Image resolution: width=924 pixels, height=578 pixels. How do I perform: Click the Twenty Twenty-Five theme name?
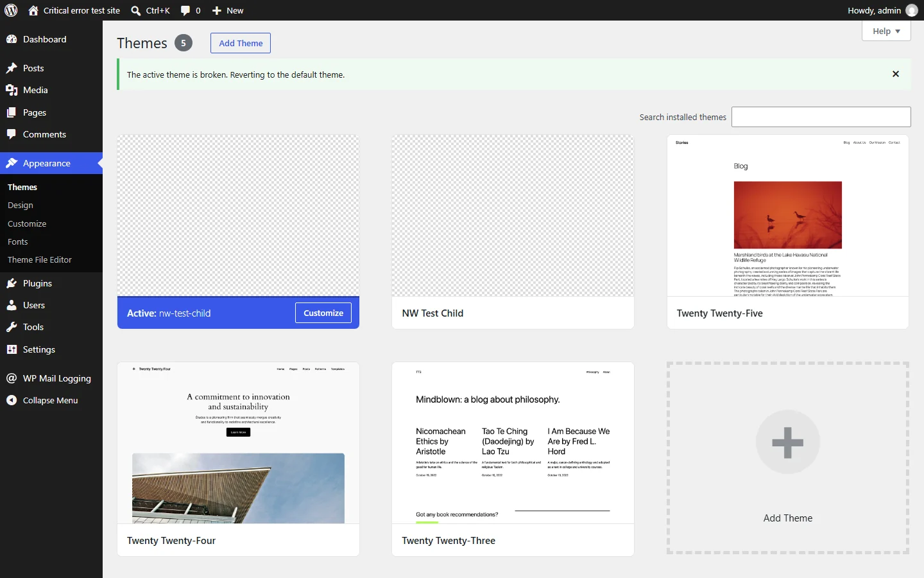(x=720, y=313)
